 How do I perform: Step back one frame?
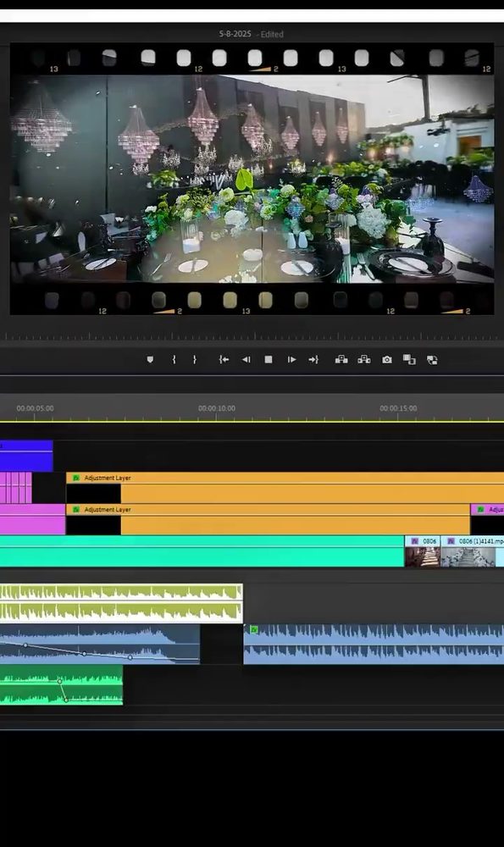(246, 359)
